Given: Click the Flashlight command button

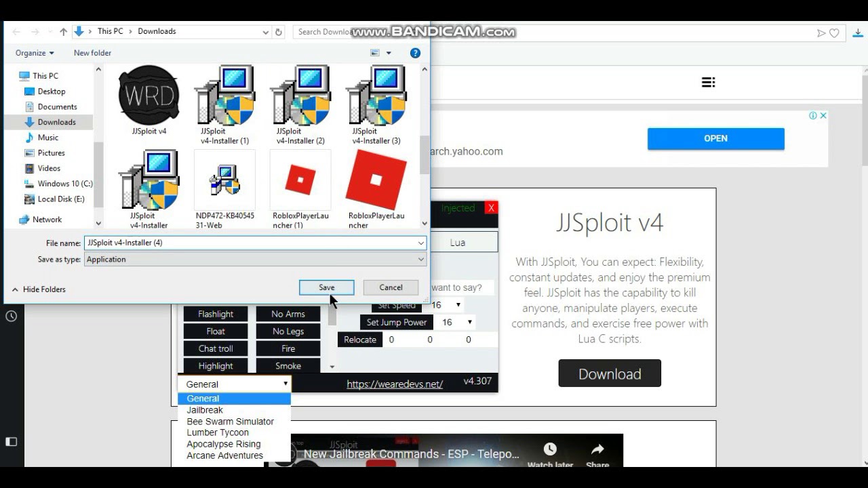Looking at the screenshot, I should coord(216,314).
